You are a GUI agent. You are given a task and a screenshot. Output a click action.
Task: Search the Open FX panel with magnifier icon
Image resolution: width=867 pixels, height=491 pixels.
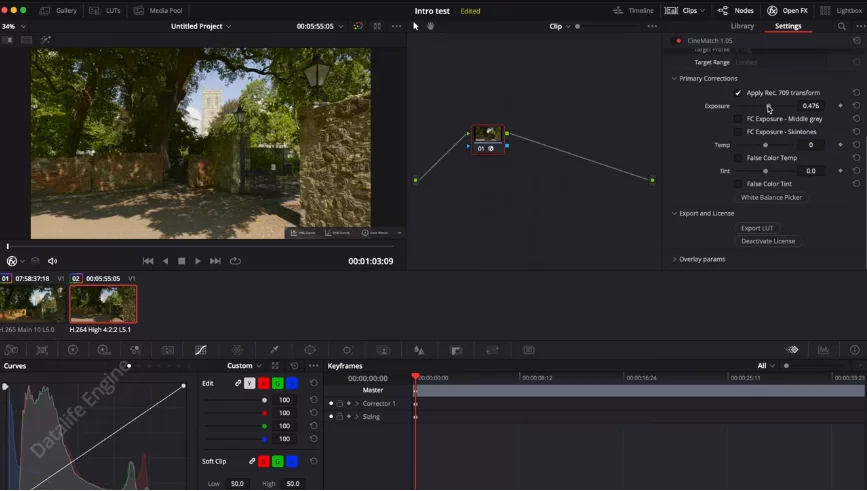coord(841,26)
